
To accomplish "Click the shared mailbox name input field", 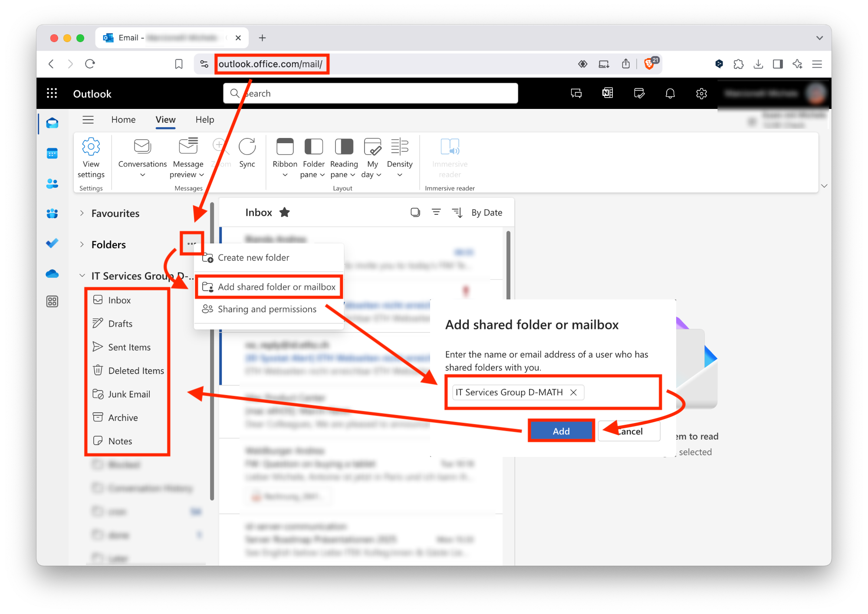I will tap(553, 392).
